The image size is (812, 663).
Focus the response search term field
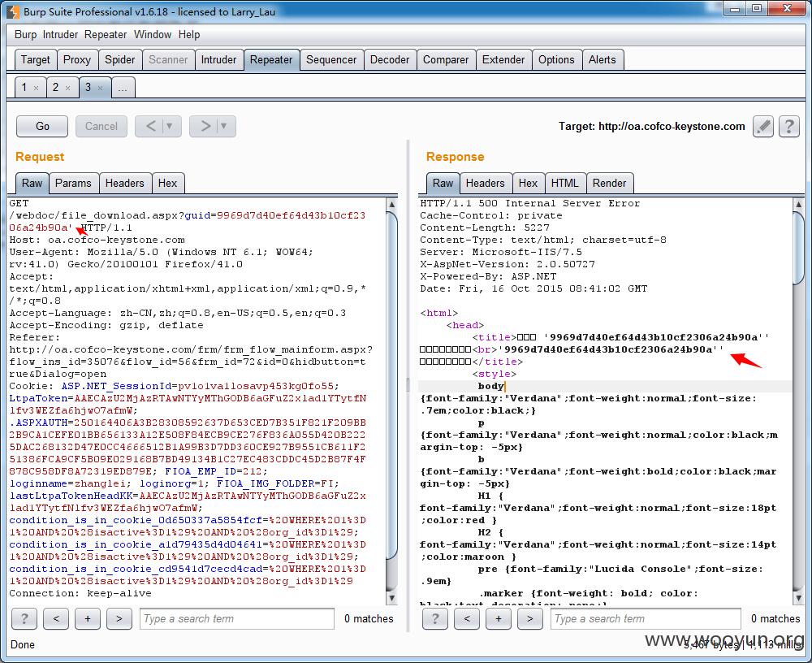pos(646,618)
